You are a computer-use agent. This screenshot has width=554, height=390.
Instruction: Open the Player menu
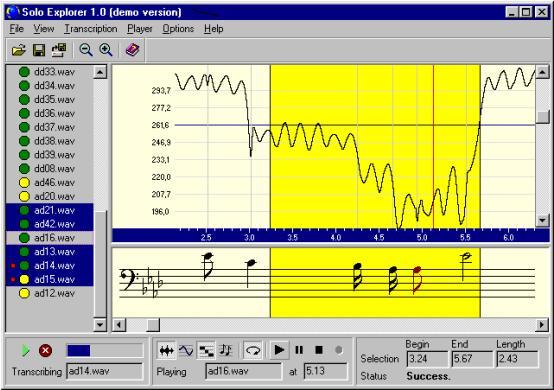140,29
